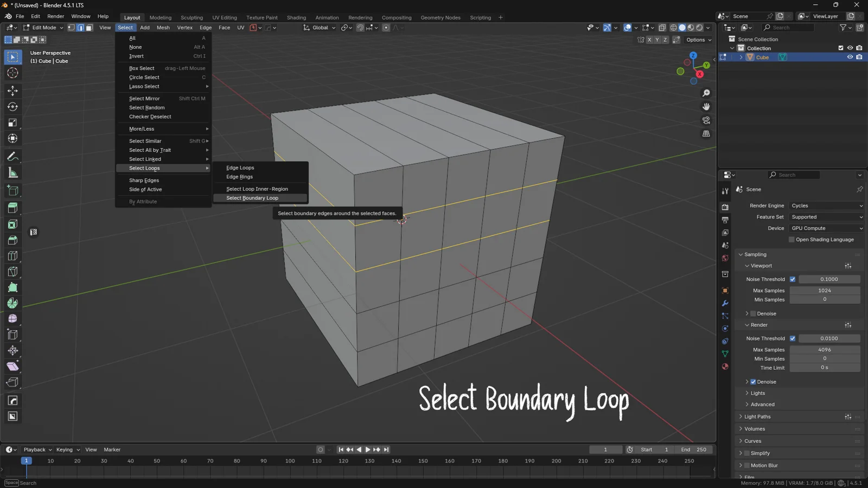868x488 pixels.
Task: Hide Cube with eye icon in outliner
Action: [850, 57]
